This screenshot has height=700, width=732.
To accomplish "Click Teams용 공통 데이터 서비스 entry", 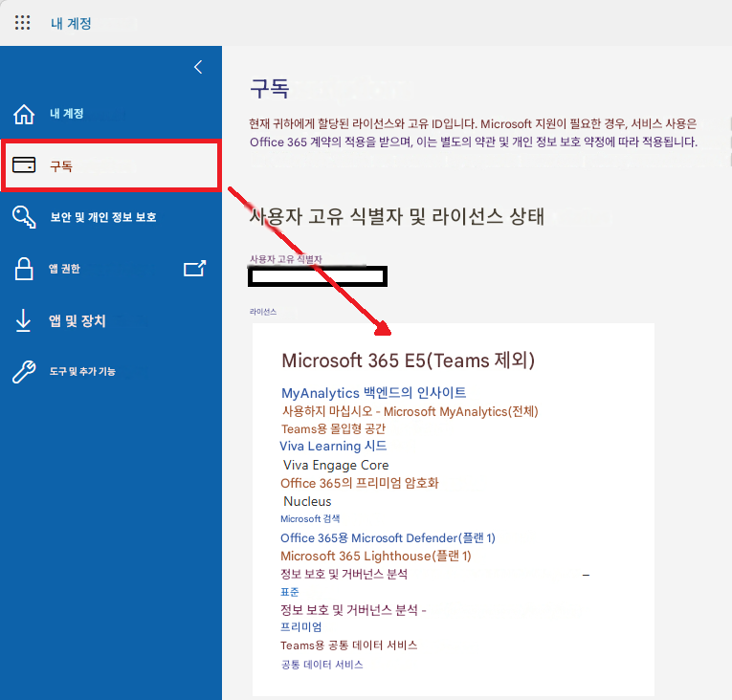I will click(348, 645).
